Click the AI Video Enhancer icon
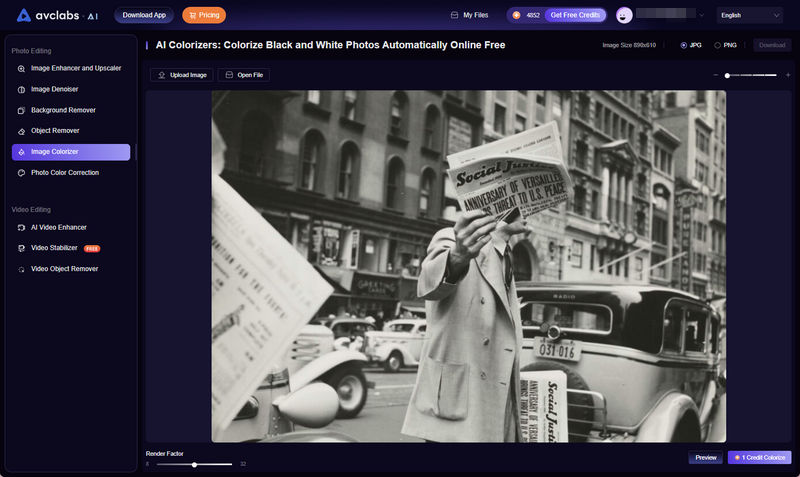 click(22, 228)
